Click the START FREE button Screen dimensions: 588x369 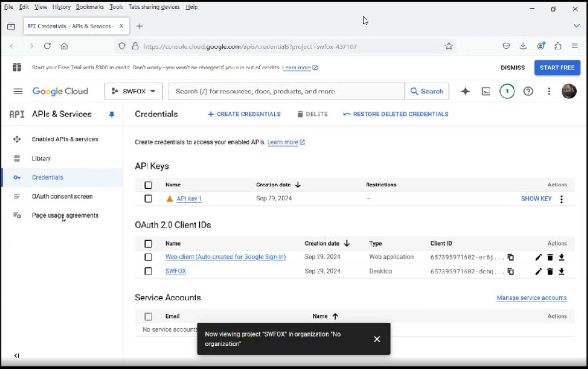tap(557, 68)
